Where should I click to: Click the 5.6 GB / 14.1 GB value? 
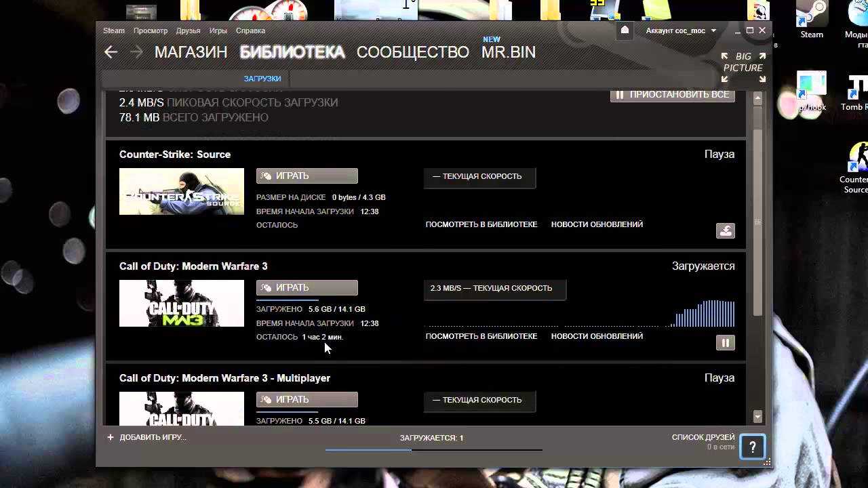tap(337, 309)
